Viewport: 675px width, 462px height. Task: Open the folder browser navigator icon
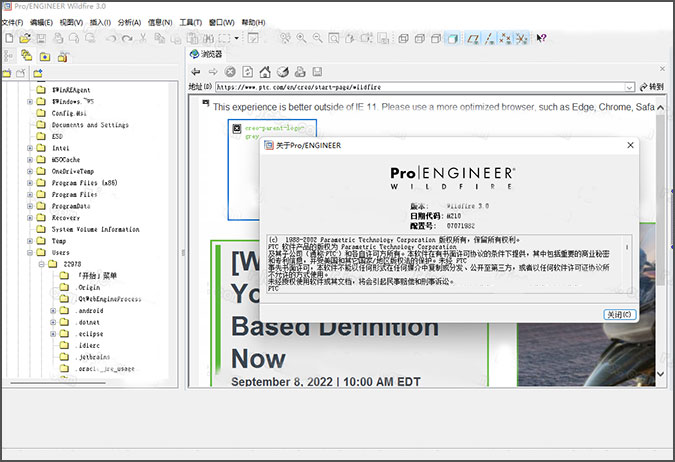tap(27, 56)
